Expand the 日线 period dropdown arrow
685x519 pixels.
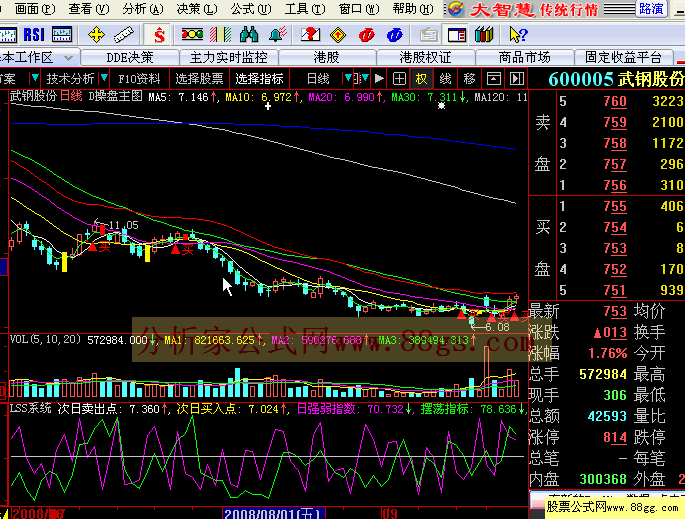coord(348,79)
